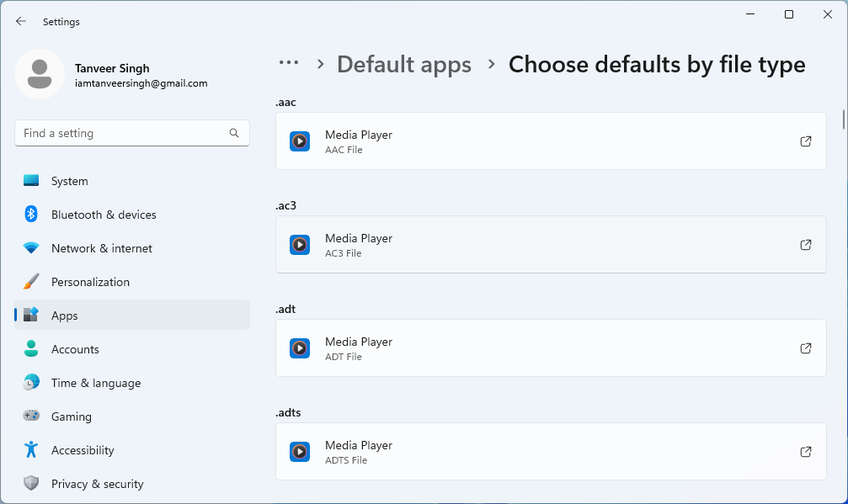Screen dimensions: 848x504
Task: Go back using the back arrow
Action: [x=20, y=21]
